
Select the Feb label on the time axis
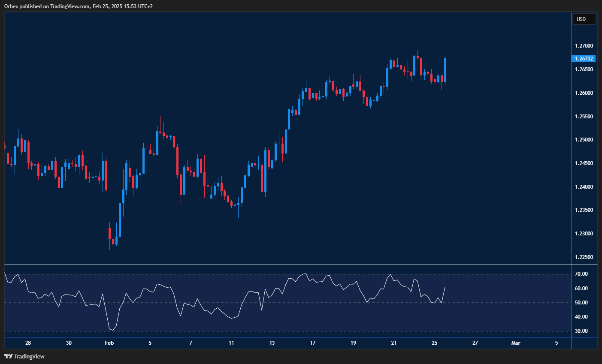coord(109,343)
